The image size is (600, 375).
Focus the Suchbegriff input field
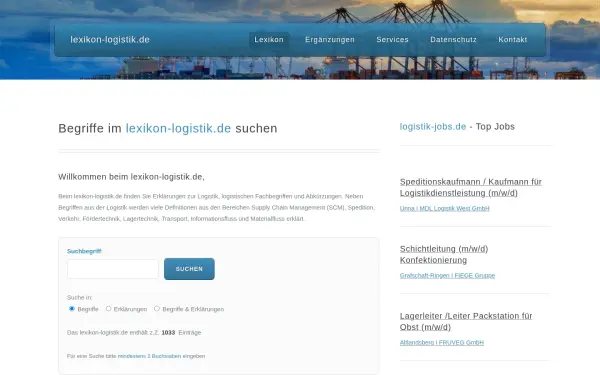[x=112, y=269]
